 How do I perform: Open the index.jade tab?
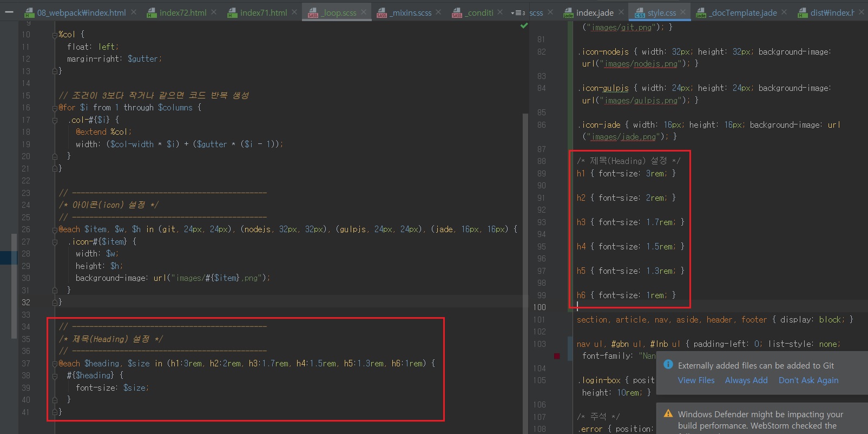pyautogui.click(x=594, y=12)
